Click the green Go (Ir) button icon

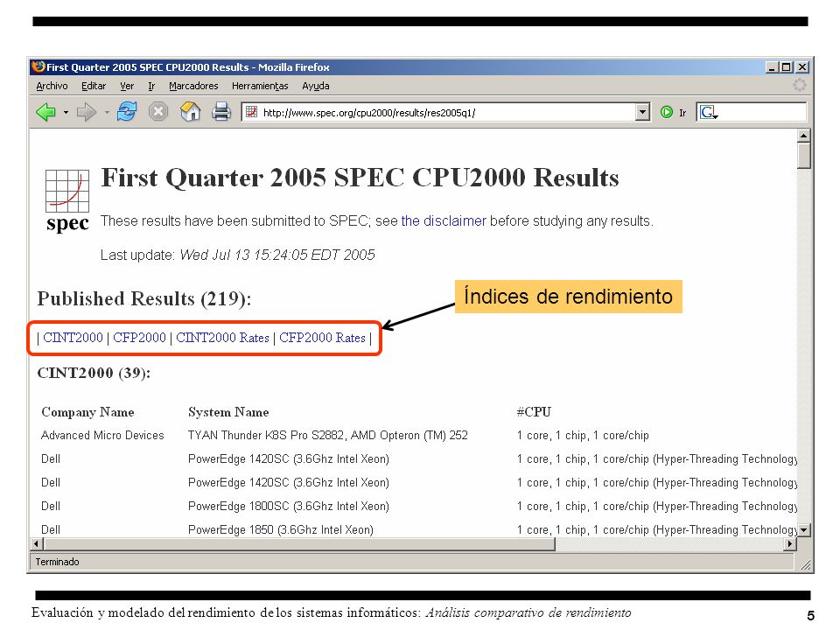[667, 112]
